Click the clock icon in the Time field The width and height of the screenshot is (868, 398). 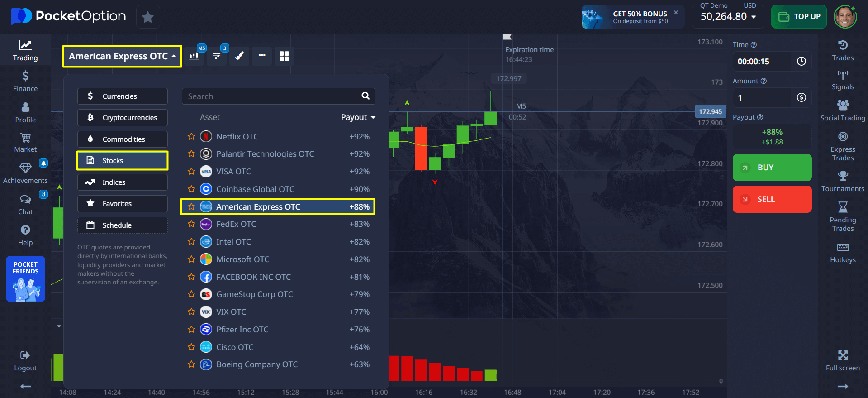click(x=801, y=62)
